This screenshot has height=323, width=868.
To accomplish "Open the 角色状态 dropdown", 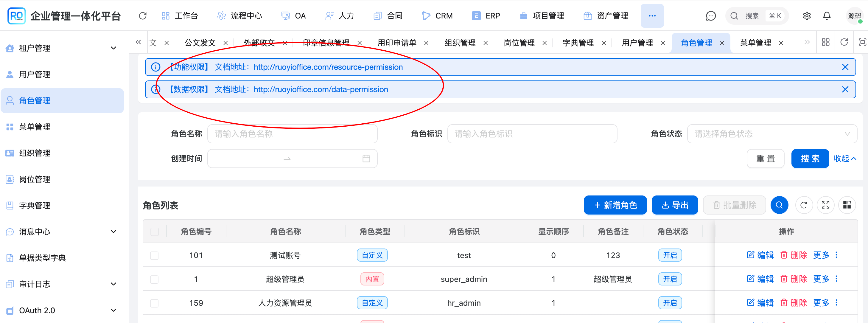I will click(x=772, y=134).
